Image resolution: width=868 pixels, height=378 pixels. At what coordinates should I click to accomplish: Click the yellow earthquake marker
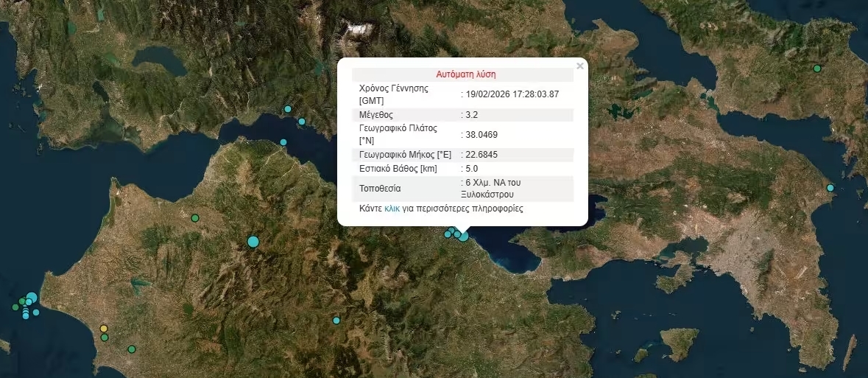pos(104,329)
